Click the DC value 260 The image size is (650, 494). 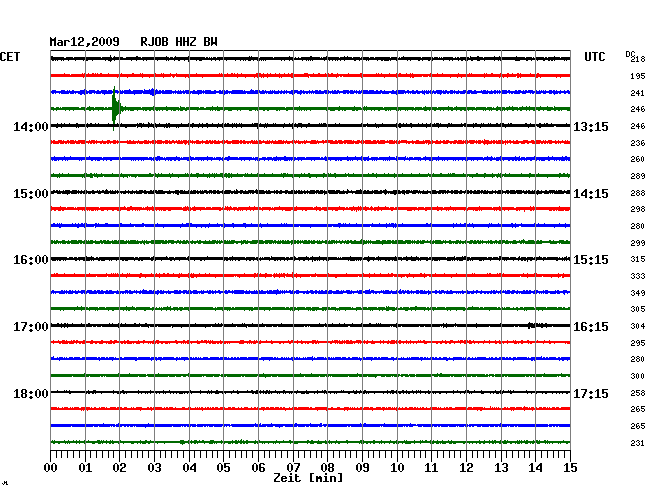[638, 159]
